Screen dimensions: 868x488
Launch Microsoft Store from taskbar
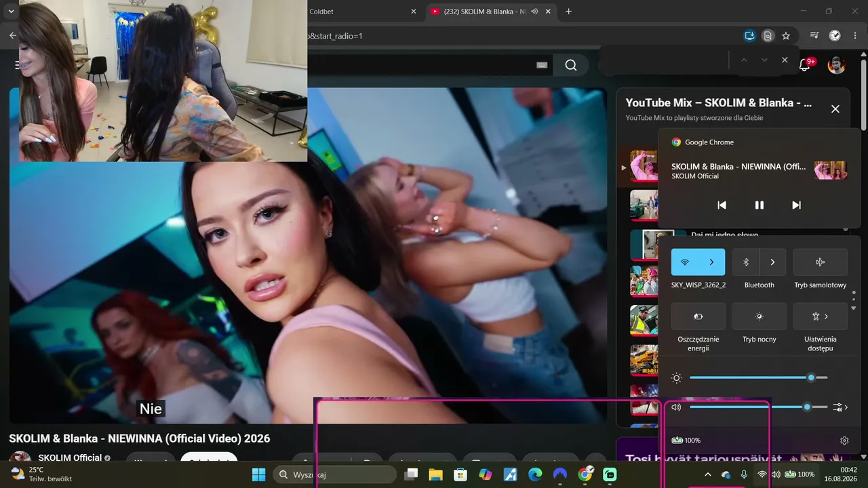tap(460, 474)
